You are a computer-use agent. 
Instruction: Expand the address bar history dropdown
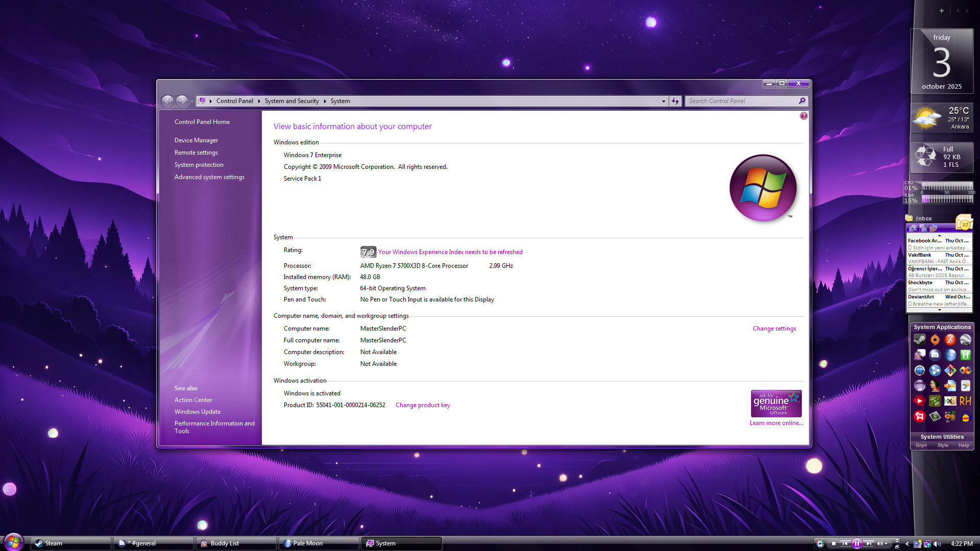coord(664,101)
